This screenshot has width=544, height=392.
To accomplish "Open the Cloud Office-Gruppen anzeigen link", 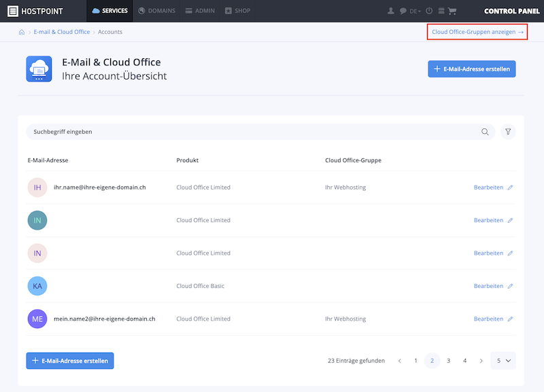I will [477, 32].
